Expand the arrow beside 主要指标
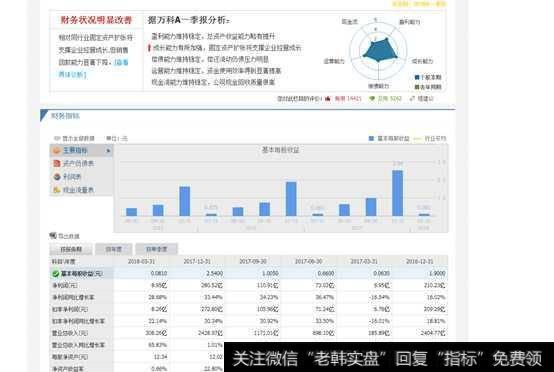Image resolution: width=554 pixels, height=372 pixels. pos(108,151)
